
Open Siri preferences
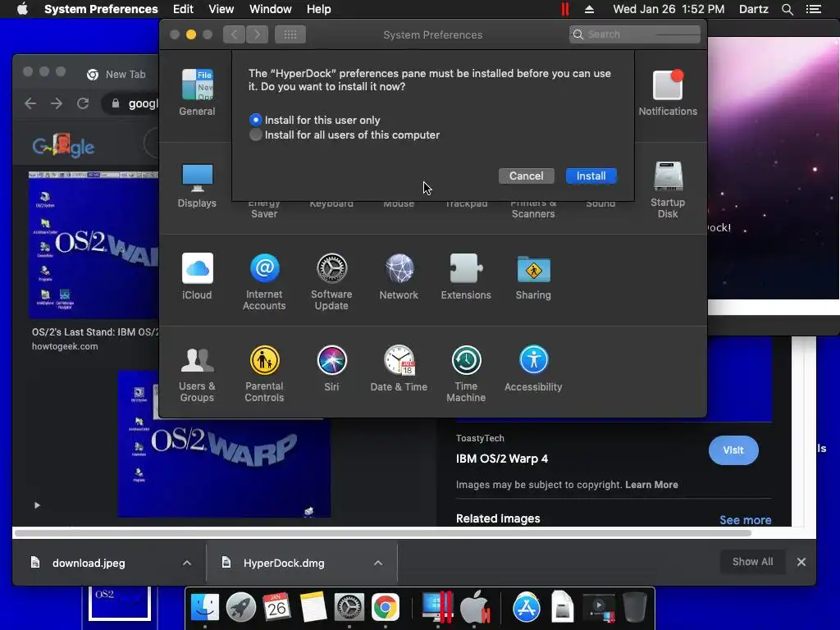point(331,368)
